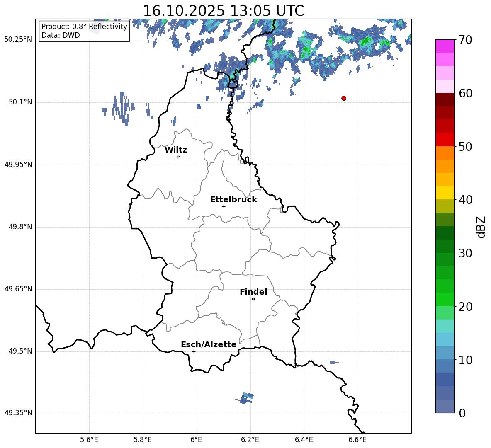
Task: Click the 6.2°E longitude tick label
Action: tap(250, 439)
